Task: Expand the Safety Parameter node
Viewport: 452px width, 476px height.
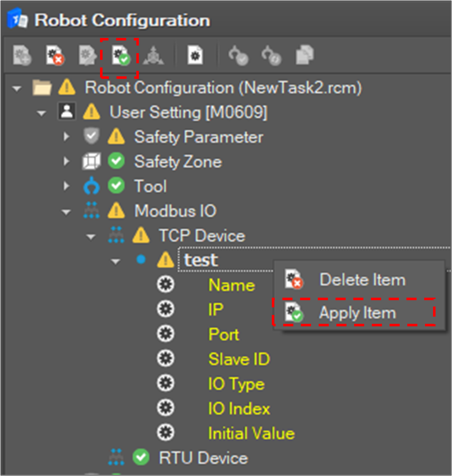Action: point(66,137)
